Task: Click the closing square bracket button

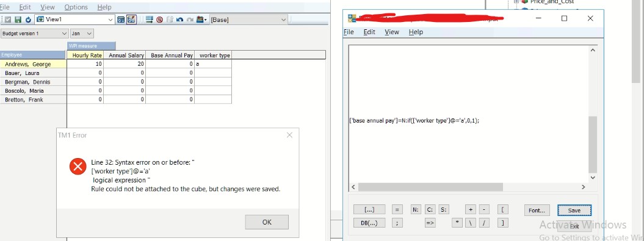Action: (503, 223)
